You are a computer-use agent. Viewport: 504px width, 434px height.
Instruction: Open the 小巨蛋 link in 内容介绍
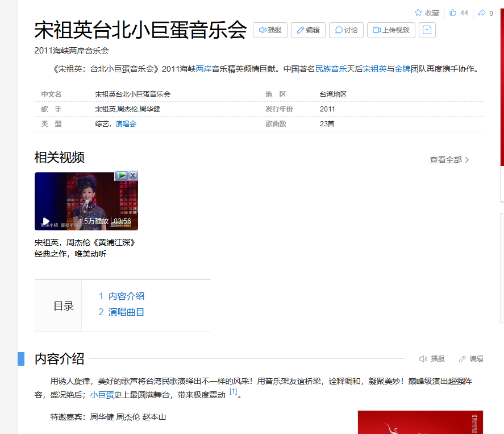pos(102,395)
